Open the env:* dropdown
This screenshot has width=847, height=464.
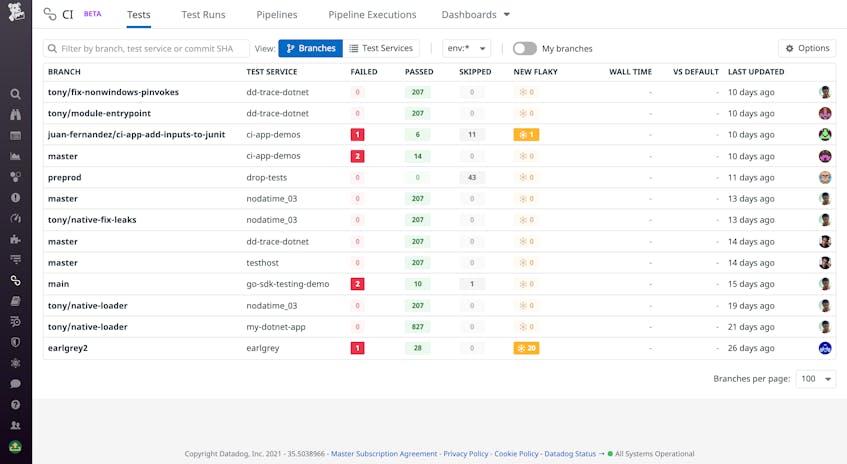coord(466,49)
